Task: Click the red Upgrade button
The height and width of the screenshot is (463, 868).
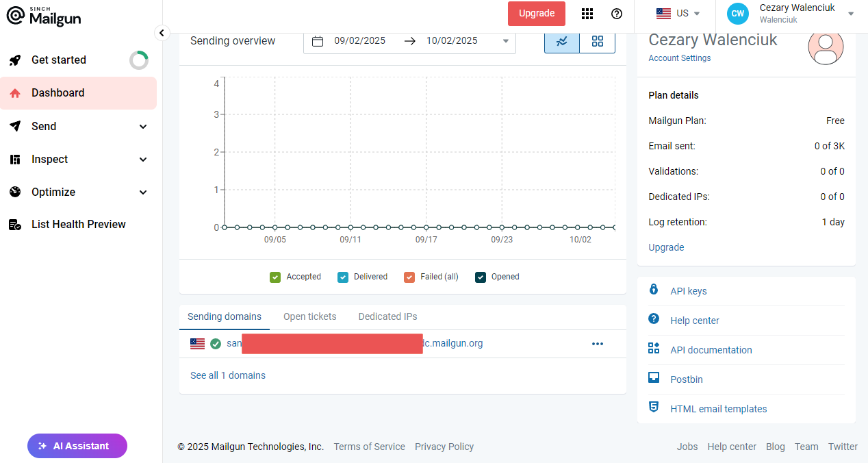Action: 537,14
